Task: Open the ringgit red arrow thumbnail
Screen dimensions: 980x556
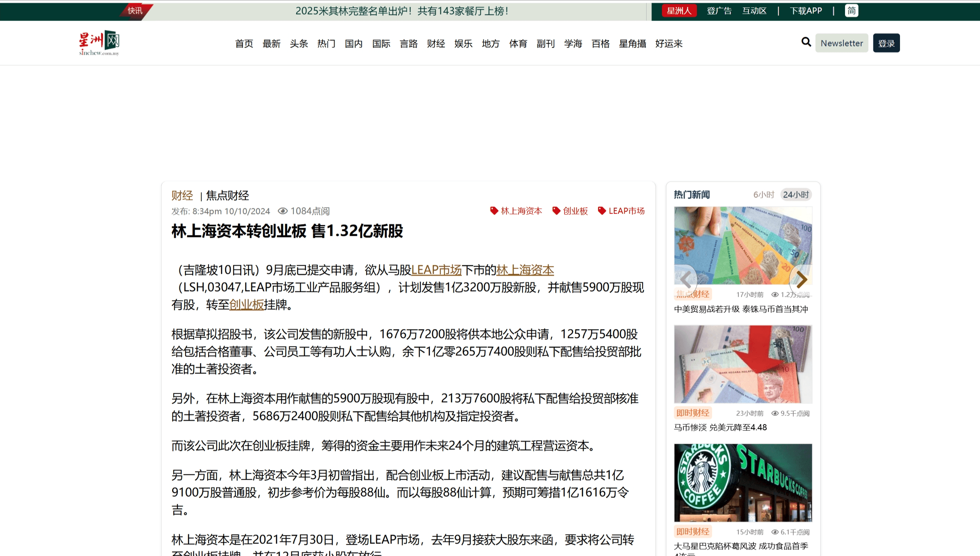Action: [x=743, y=364]
